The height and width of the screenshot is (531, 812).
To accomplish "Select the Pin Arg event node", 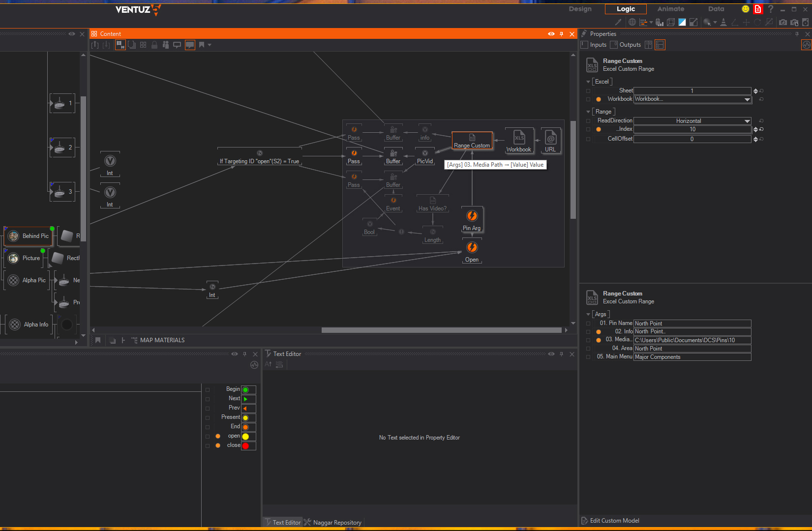I will point(472,216).
